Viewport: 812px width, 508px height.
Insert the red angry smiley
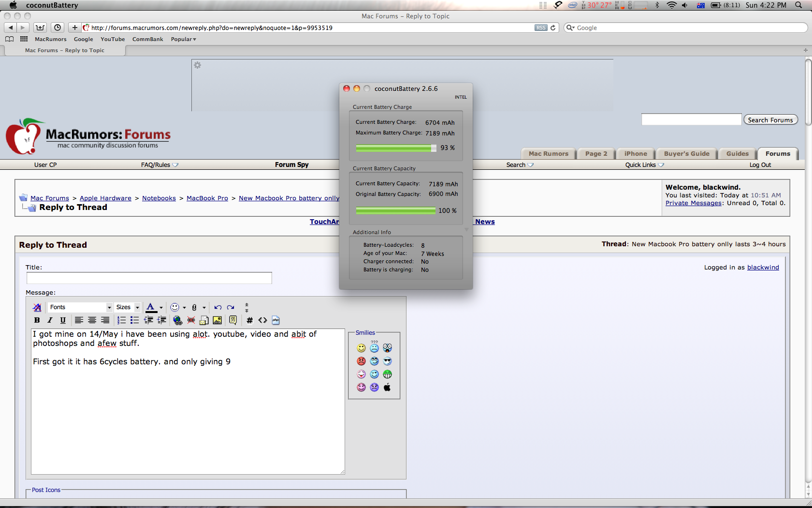click(x=361, y=361)
